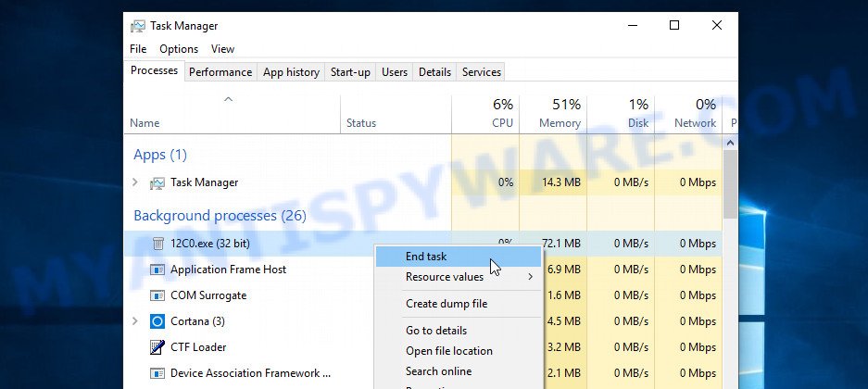Image resolution: width=868 pixels, height=389 pixels.
Task: Click the Cortana circle icon
Action: point(157,321)
